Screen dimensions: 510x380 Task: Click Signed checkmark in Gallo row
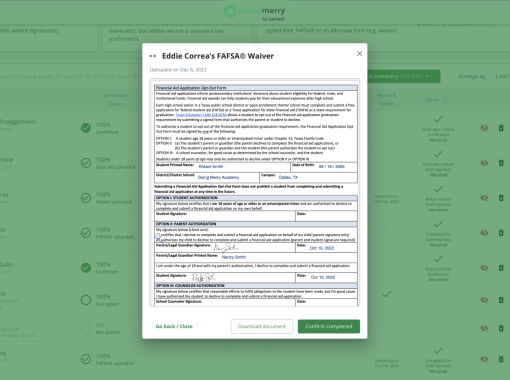(438, 259)
